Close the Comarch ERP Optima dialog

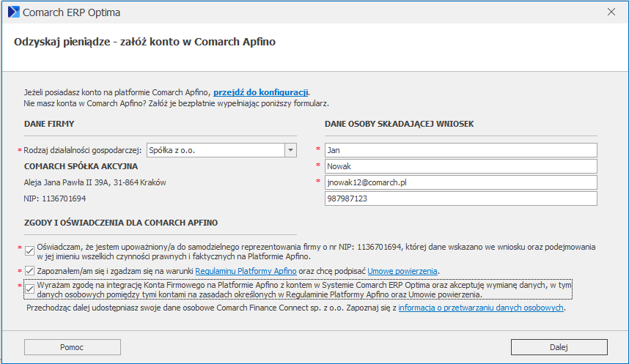611,12
